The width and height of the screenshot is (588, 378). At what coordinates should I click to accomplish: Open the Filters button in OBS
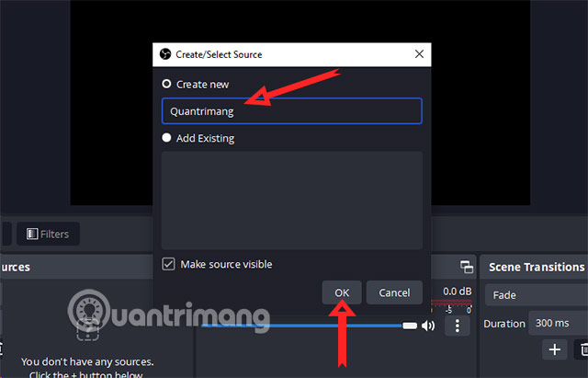point(48,234)
